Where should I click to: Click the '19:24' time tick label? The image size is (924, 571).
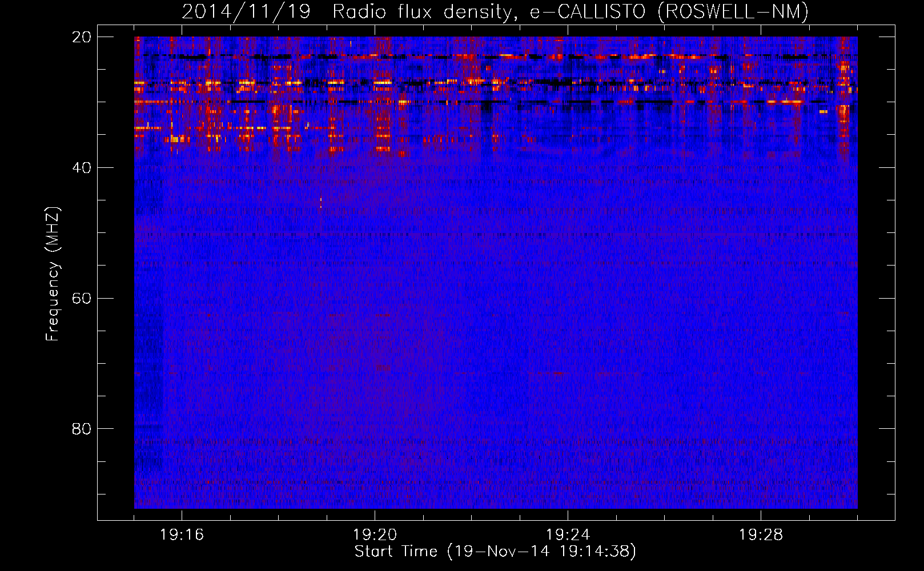[568, 535]
